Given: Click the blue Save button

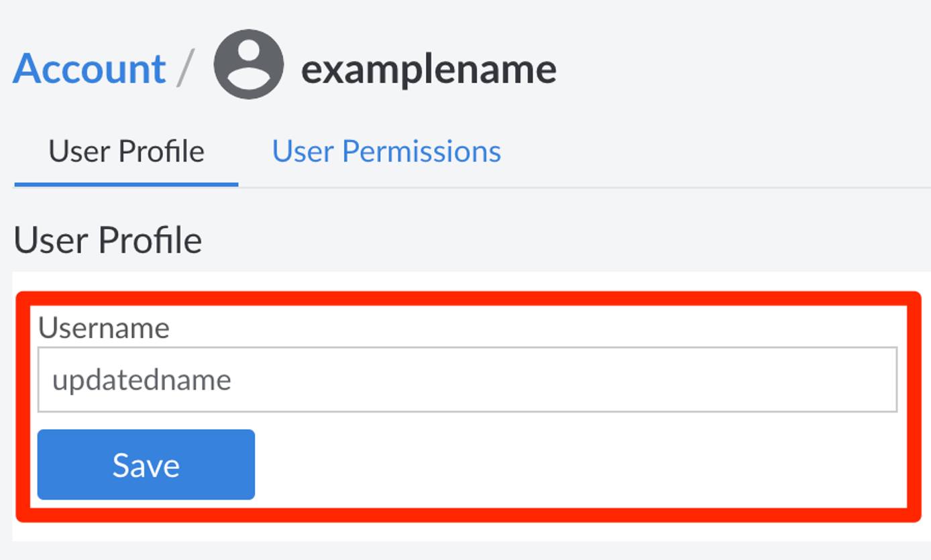Looking at the screenshot, I should (x=146, y=464).
